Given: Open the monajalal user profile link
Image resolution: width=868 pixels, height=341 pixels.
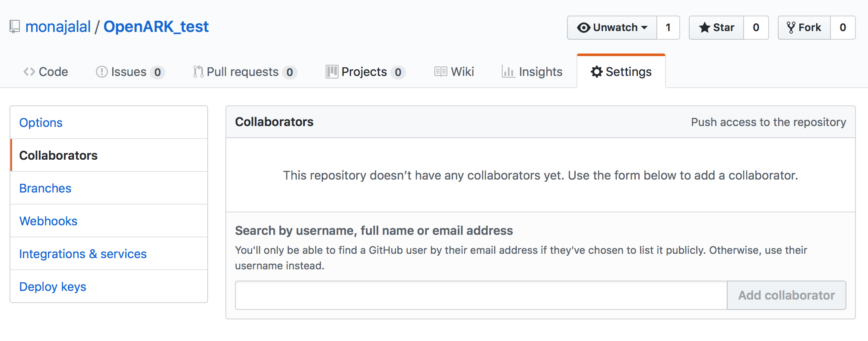Looking at the screenshot, I should (58, 27).
